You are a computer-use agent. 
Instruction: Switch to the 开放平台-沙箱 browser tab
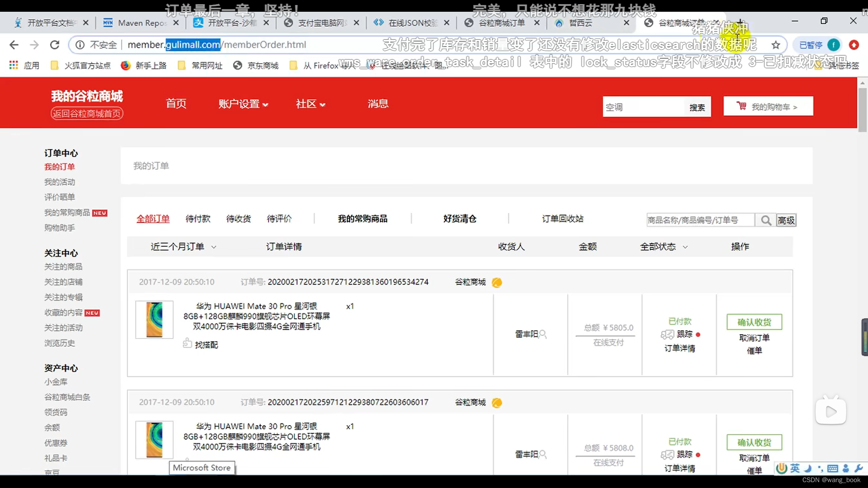pos(231,23)
